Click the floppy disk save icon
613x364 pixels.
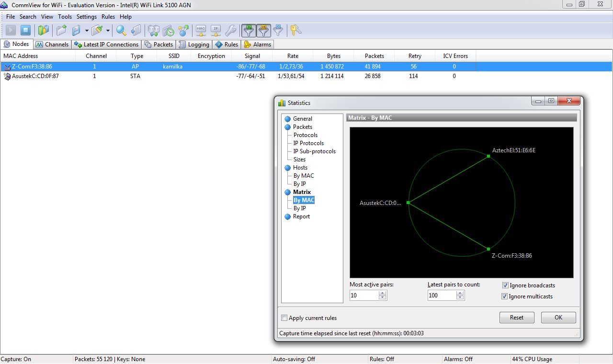pyautogui.click(x=76, y=31)
